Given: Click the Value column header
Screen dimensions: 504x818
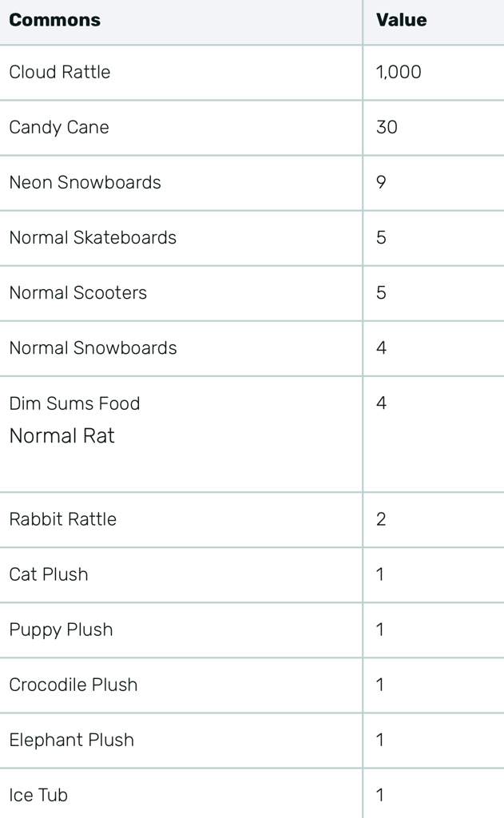Looking at the screenshot, I should point(401,20).
